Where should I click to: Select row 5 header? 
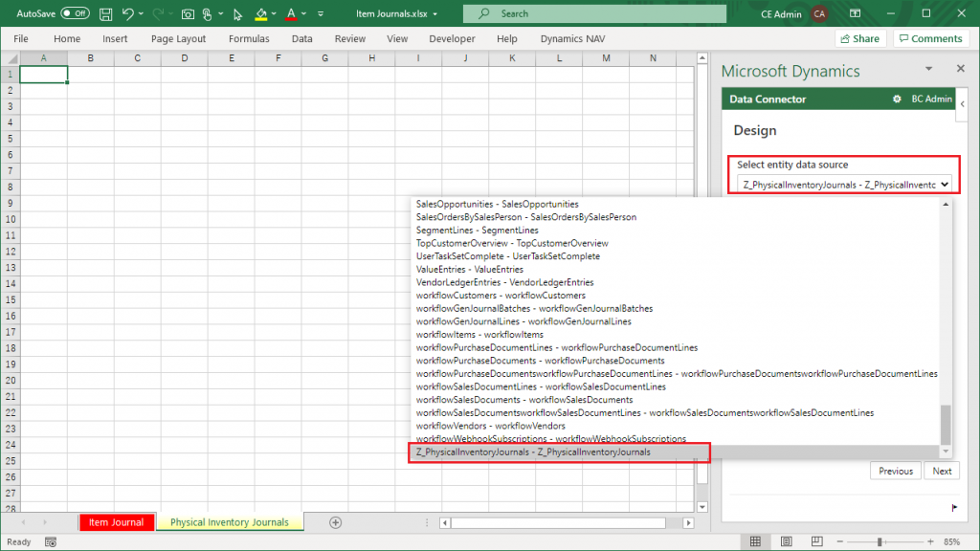(10, 139)
